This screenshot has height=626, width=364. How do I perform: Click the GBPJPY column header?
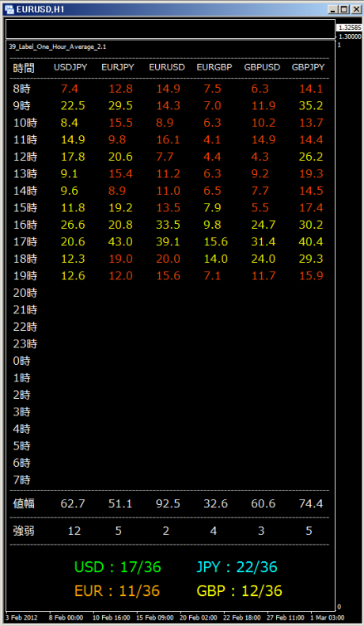point(308,67)
